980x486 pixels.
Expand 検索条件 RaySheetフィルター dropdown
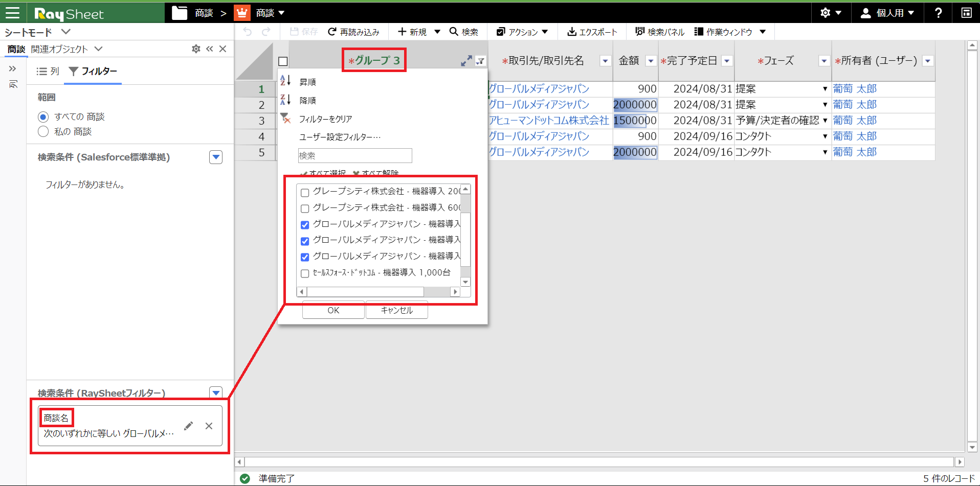[x=216, y=392]
